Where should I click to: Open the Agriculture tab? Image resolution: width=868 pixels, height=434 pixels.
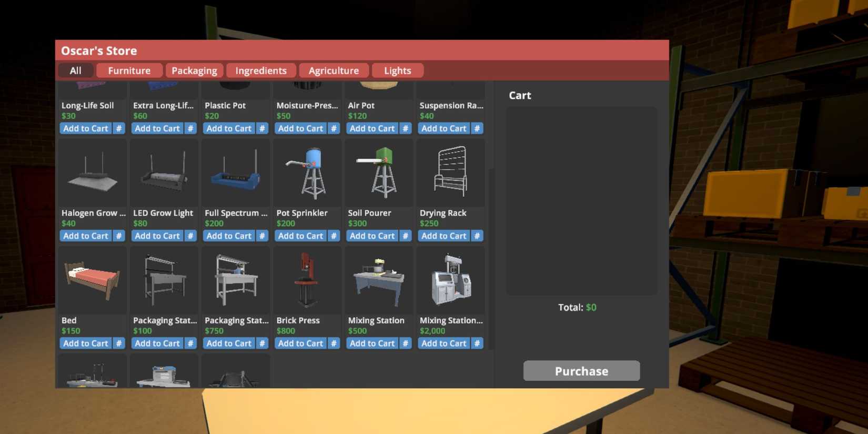click(x=334, y=70)
